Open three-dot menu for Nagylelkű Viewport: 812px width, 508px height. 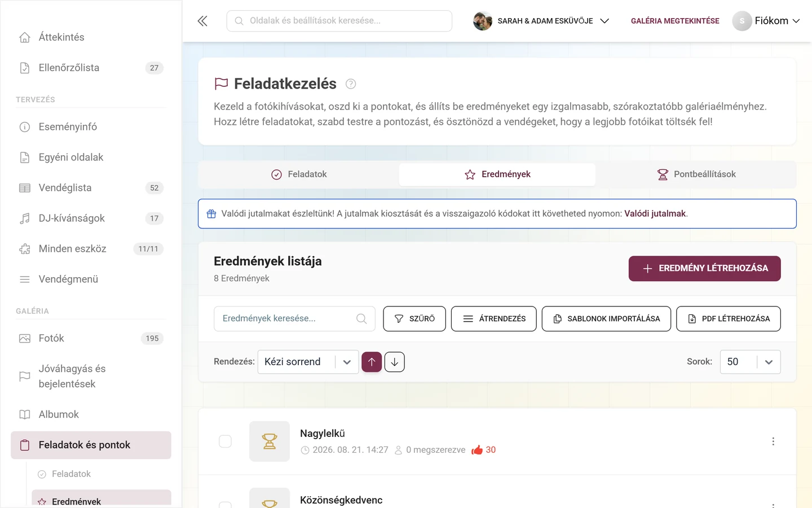(773, 441)
